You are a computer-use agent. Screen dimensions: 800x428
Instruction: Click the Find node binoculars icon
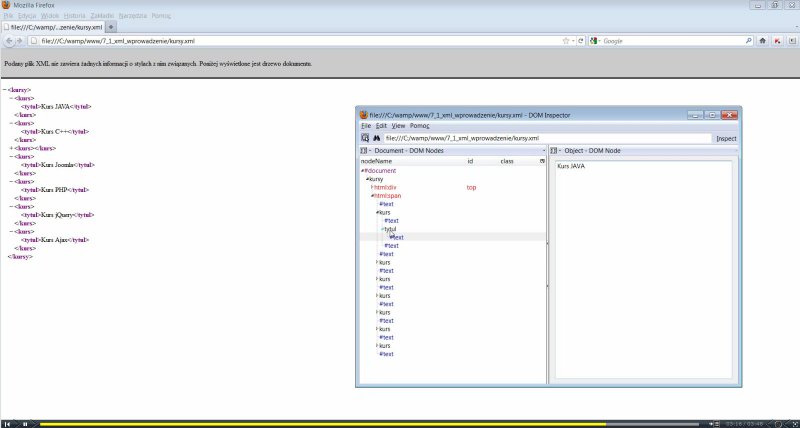pyautogui.click(x=377, y=137)
